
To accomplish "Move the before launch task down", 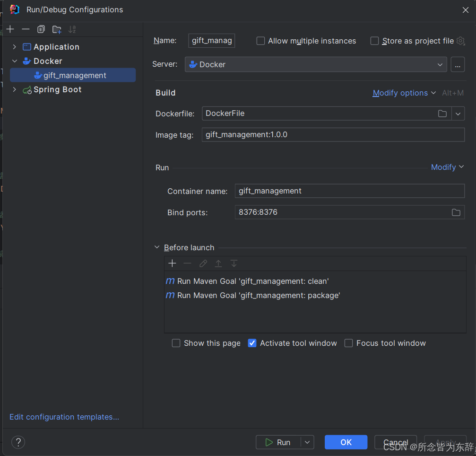I will tap(234, 263).
